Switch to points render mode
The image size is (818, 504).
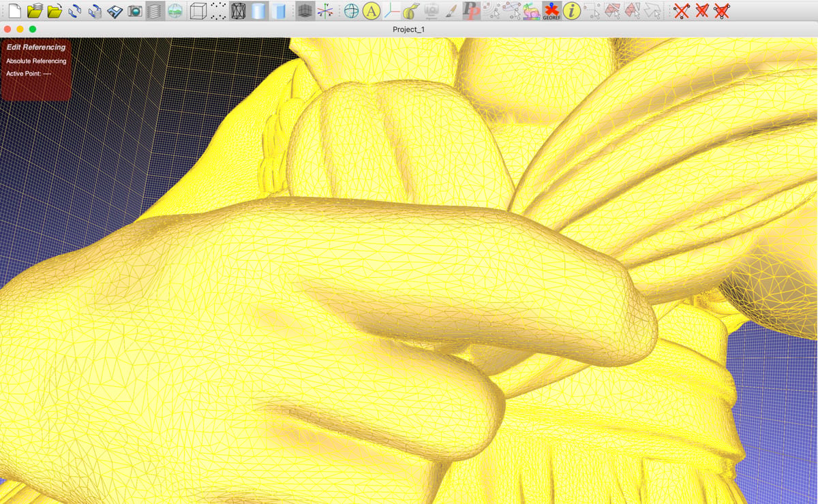(218, 10)
